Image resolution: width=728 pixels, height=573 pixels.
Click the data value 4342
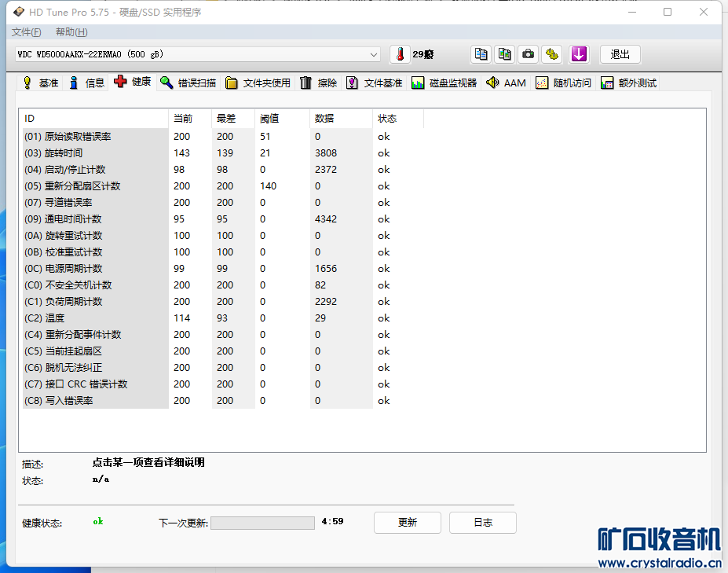(326, 219)
